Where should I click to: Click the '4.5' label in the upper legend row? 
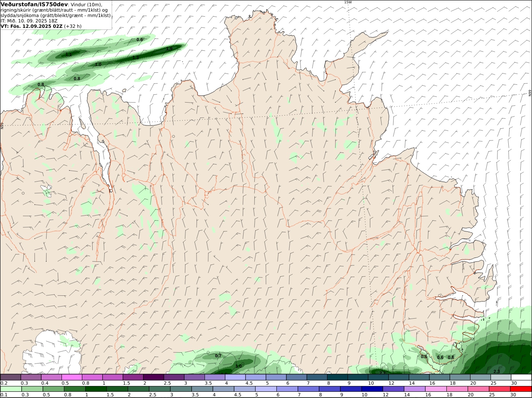click(x=249, y=383)
